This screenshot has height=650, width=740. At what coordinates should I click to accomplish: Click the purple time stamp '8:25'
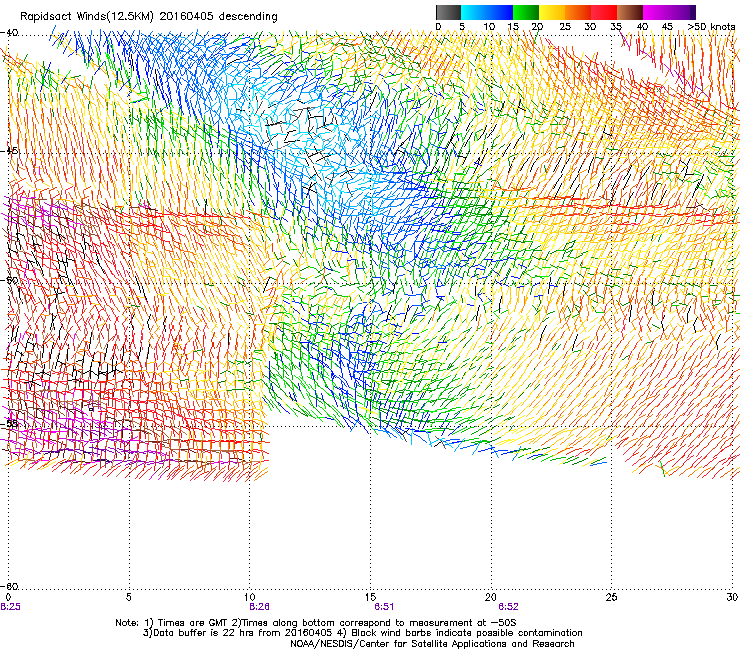tap(10, 607)
